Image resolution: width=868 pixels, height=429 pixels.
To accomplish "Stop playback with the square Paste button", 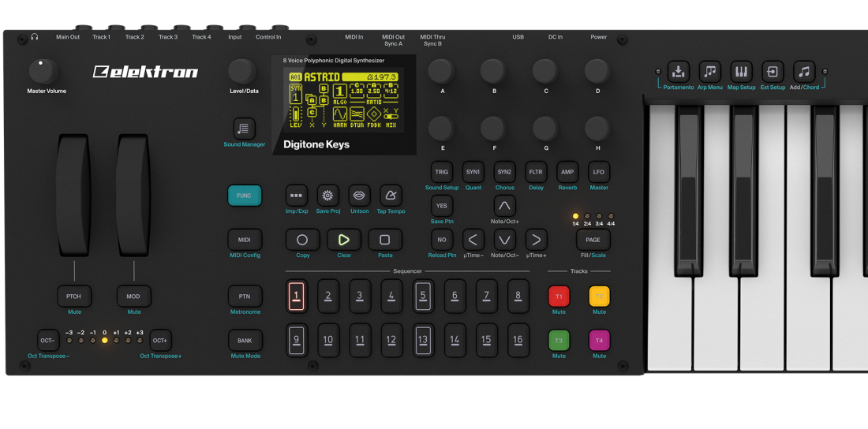I will pyautogui.click(x=385, y=240).
